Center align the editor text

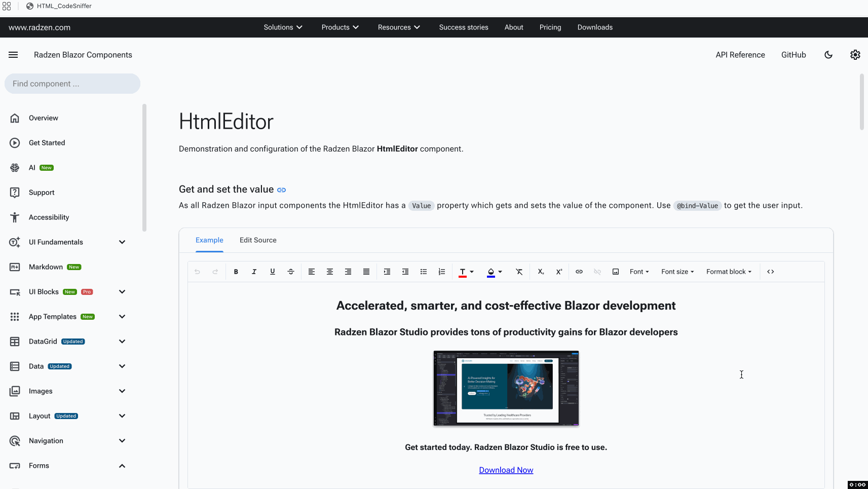coord(330,272)
